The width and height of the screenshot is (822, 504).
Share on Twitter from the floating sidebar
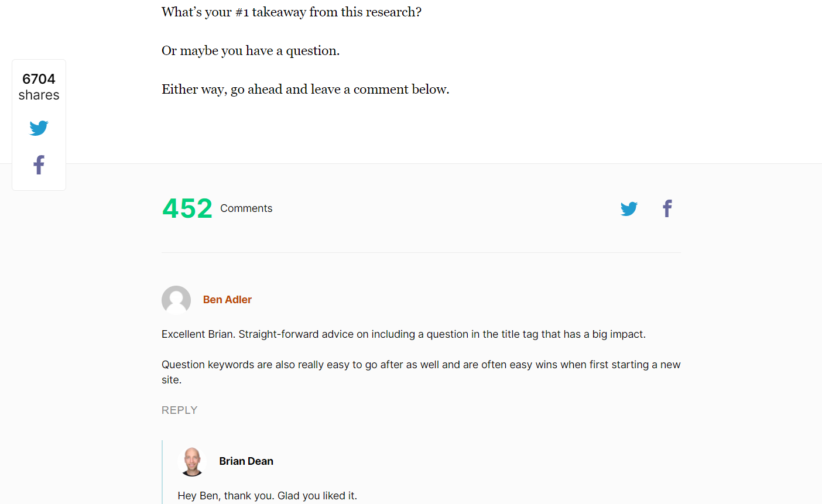[x=39, y=128]
